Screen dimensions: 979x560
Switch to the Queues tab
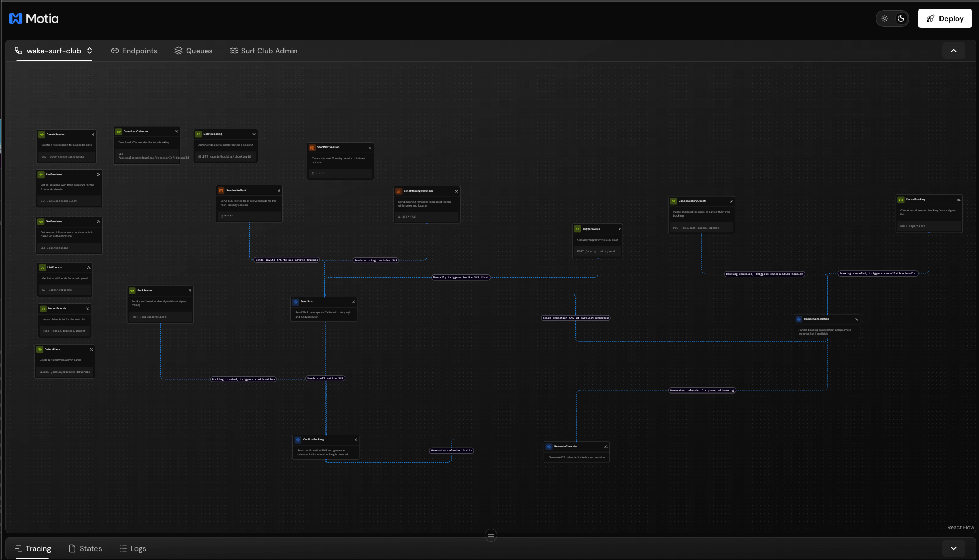click(x=193, y=51)
